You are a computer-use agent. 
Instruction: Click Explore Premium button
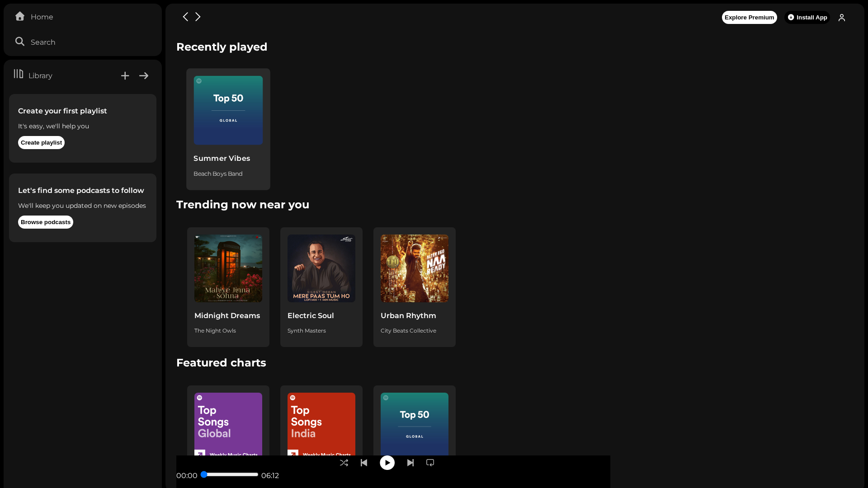pos(750,18)
